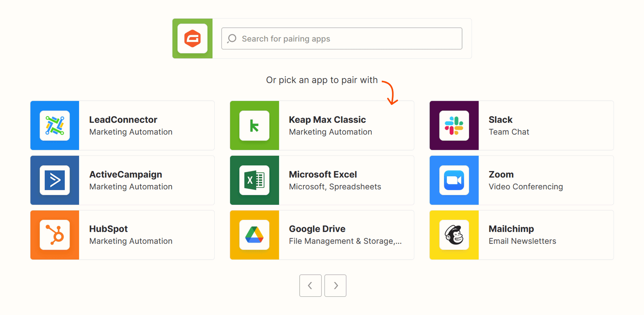Viewport: 644px width, 315px height.
Task: Go to previous page of apps
Action: pos(310,286)
